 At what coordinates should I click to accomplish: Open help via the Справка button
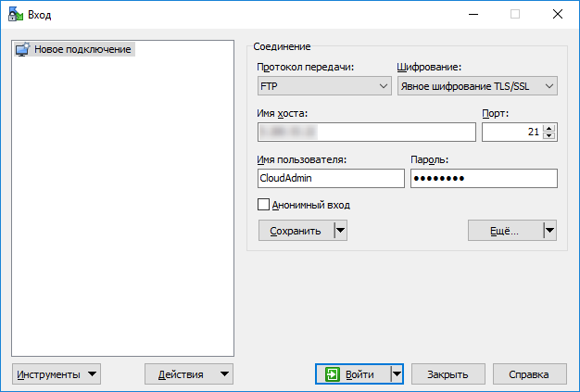coord(529,374)
